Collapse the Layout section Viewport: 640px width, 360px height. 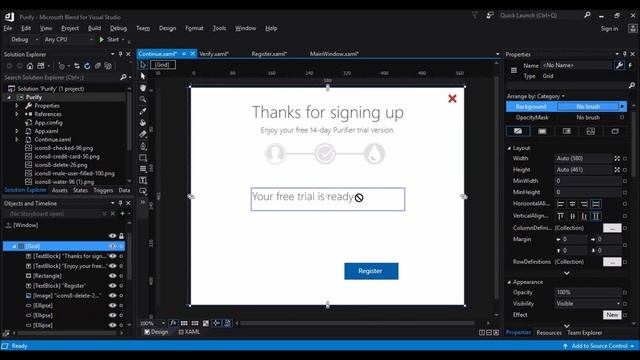click(x=509, y=148)
